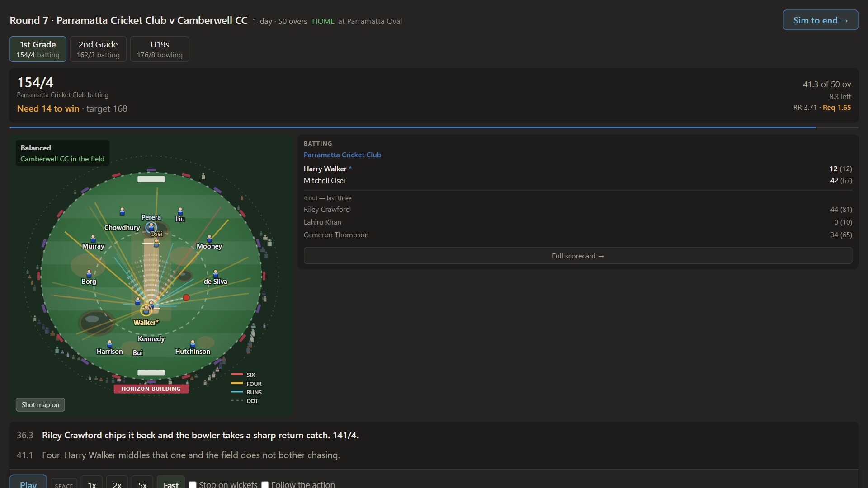Viewport: 868px width, 488px height.
Task: Switch to the 2nd Grade tab
Action: 98,49
